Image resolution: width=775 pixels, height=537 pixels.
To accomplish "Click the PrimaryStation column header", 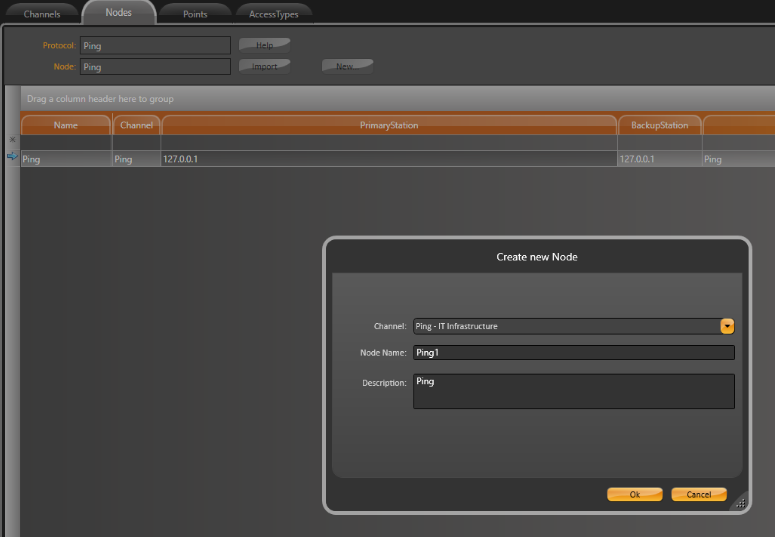I will click(x=388, y=125).
